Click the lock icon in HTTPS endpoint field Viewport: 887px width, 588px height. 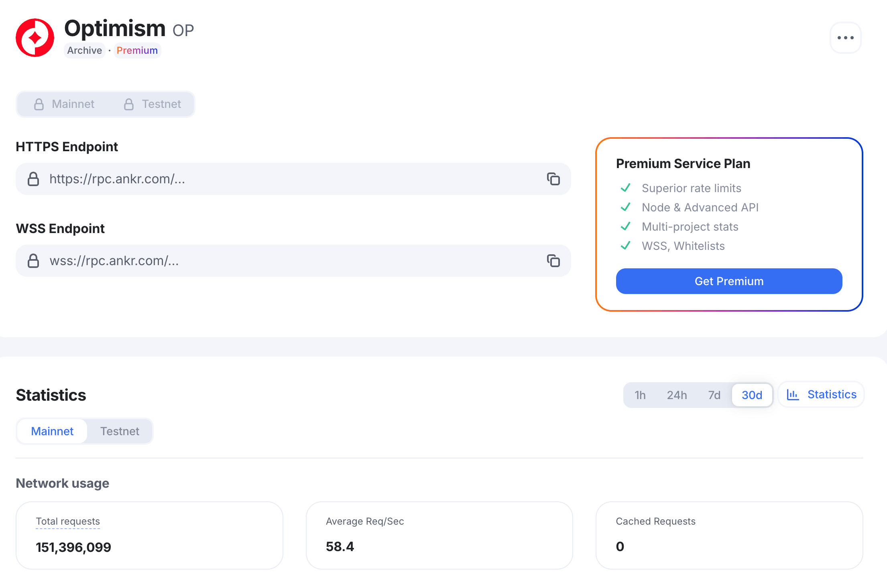click(33, 179)
